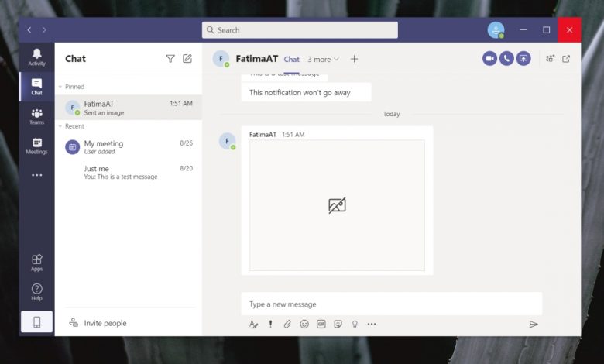604x364 pixels.
Task: Start an audio call with FatimaAT
Action: tap(506, 59)
